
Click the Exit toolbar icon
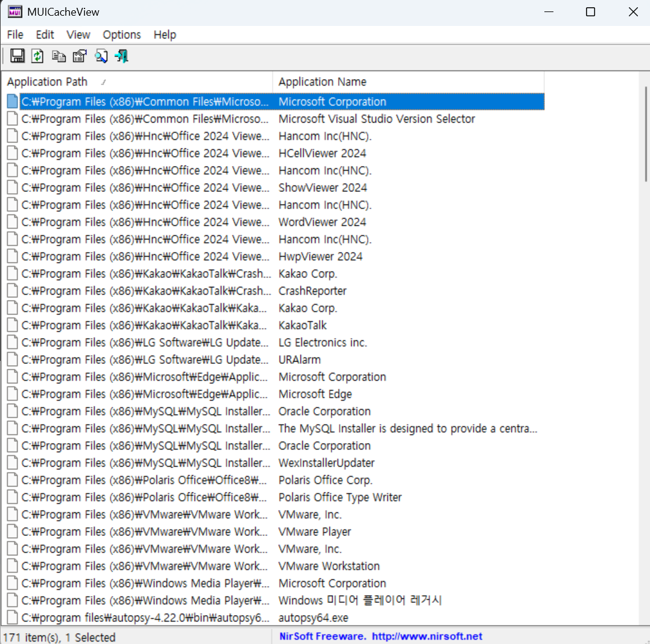point(121,56)
